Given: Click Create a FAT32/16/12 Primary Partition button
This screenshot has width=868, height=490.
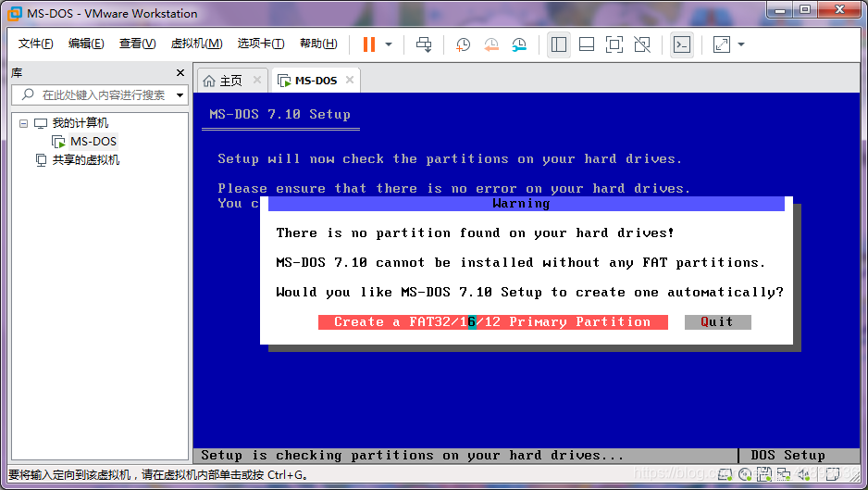Looking at the screenshot, I should [492, 322].
